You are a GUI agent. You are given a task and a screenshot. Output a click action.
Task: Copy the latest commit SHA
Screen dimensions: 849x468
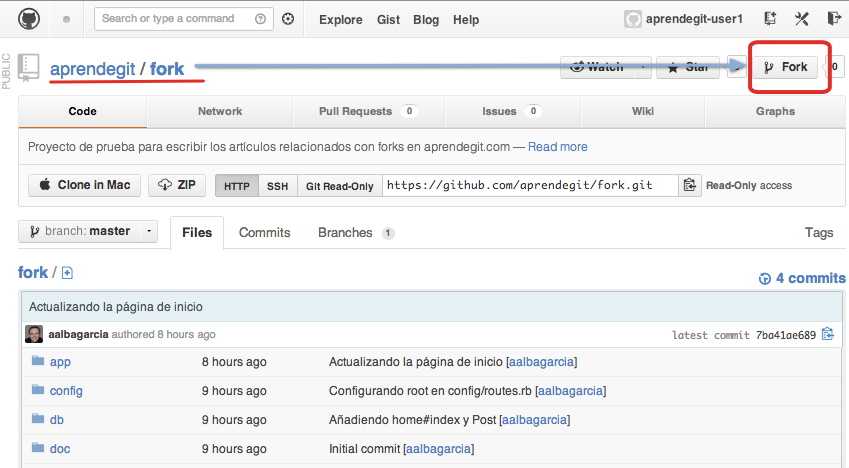point(828,334)
